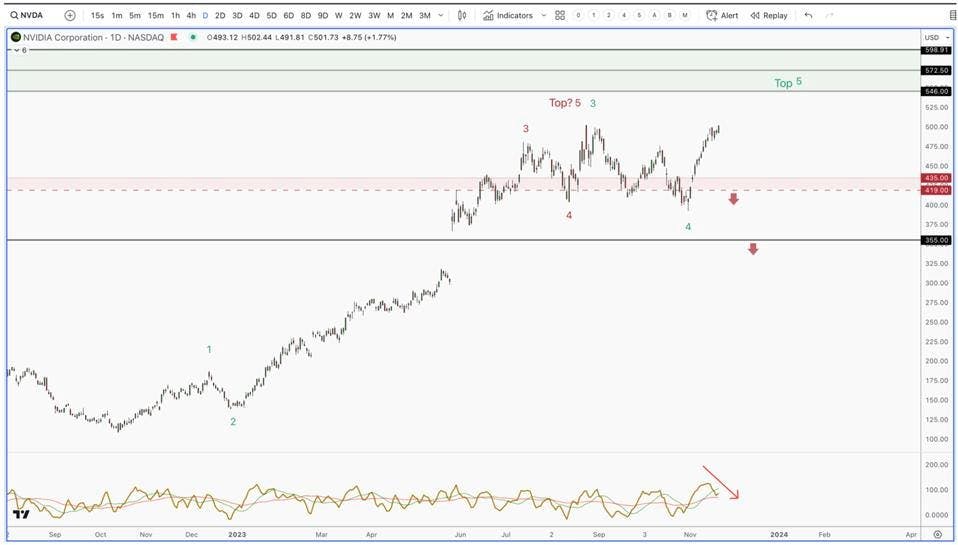This screenshot has height=545, width=958.
Task: Undo the last chart action
Action: coord(808,15)
